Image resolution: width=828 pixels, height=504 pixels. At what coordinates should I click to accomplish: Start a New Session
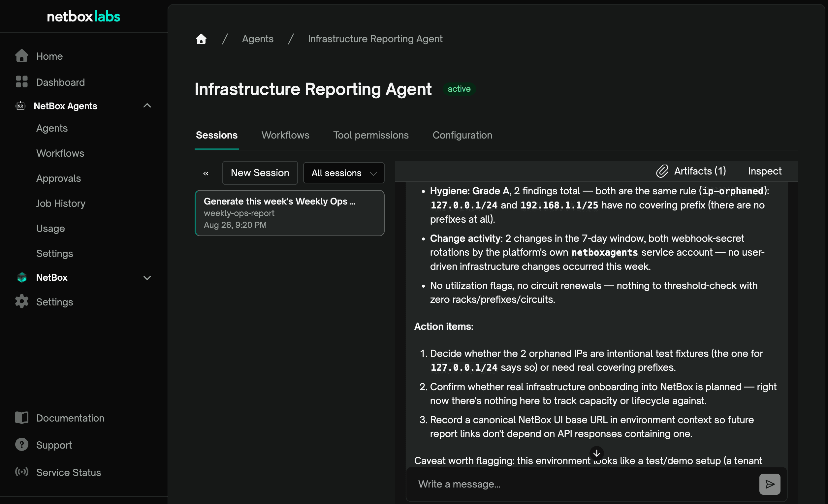click(x=260, y=173)
